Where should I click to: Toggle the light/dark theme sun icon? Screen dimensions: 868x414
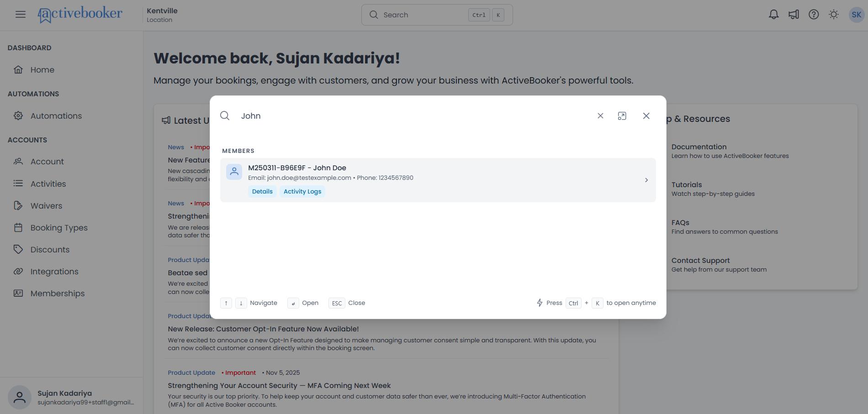tap(834, 15)
